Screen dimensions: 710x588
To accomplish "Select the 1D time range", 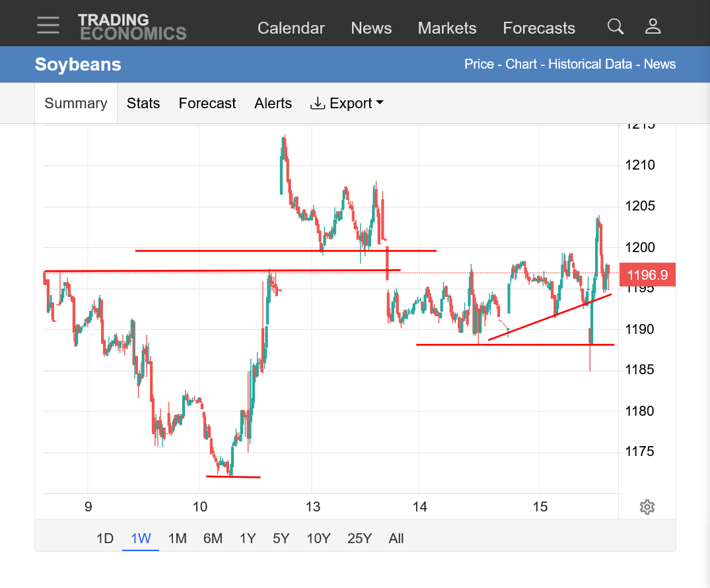I will pyautogui.click(x=104, y=539).
